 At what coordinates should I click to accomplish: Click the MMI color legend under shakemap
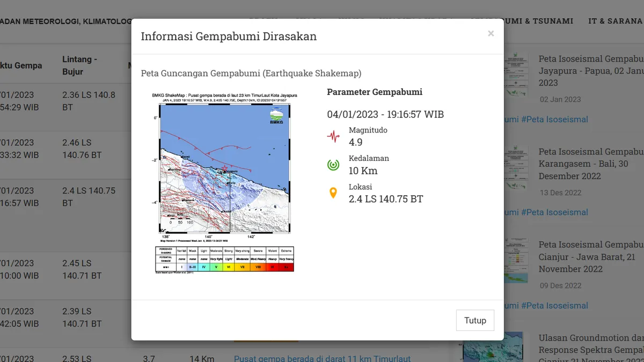pos(224,260)
